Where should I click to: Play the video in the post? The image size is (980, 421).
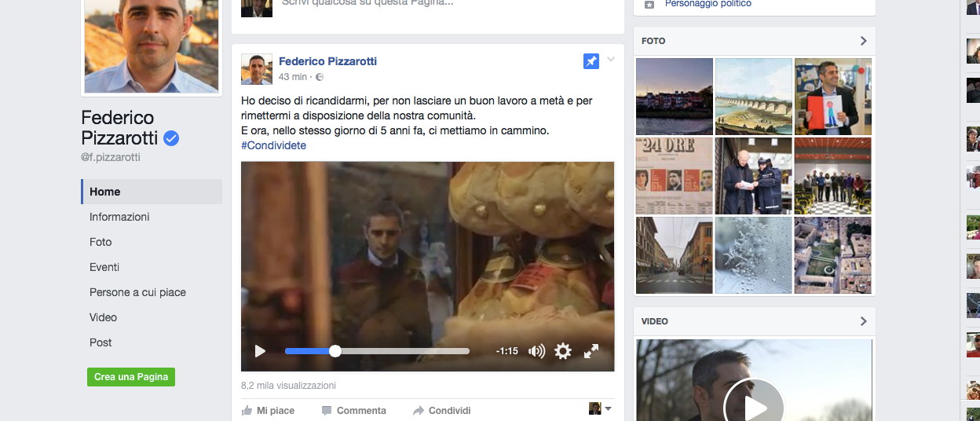261,351
